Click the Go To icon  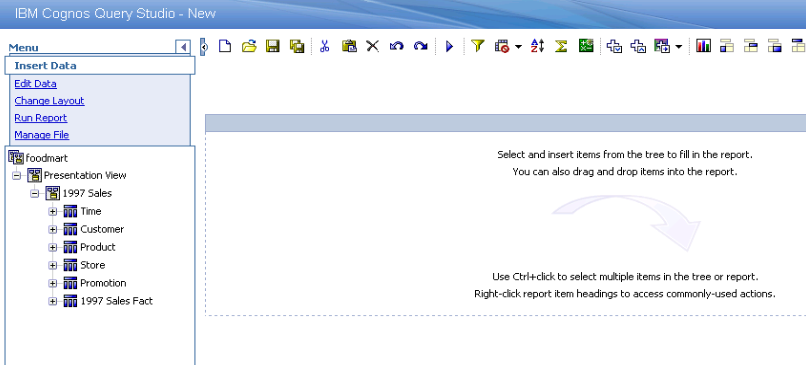click(662, 46)
